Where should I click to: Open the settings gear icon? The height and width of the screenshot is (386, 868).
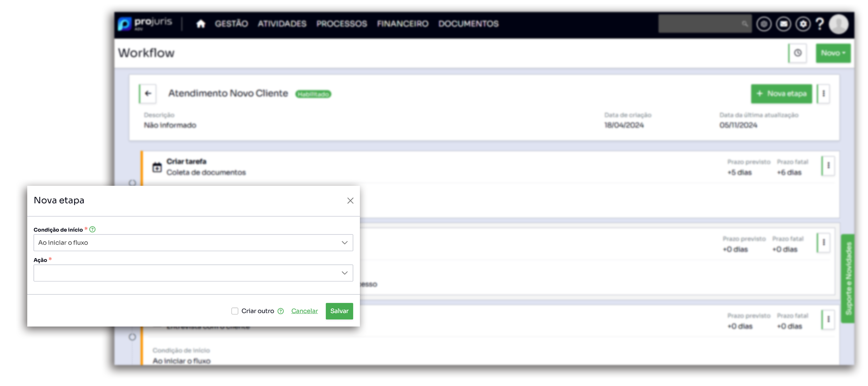[x=803, y=24]
